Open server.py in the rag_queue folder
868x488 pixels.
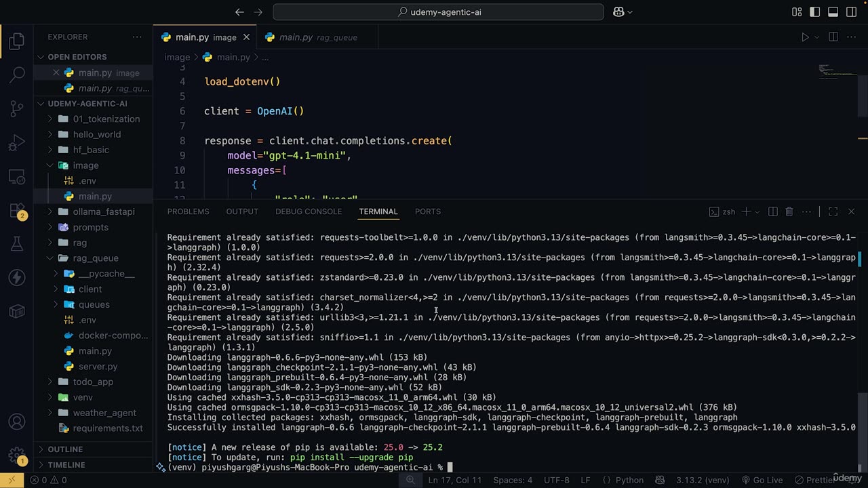click(x=93, y=367)
